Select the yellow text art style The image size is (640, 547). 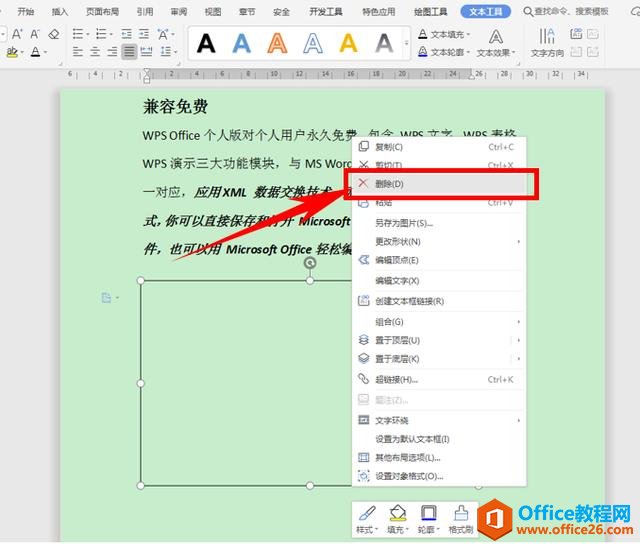pos(348,44)
